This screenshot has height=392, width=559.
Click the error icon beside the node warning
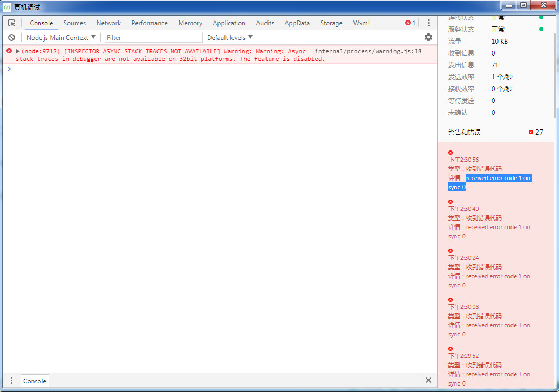tap(9, 51)
